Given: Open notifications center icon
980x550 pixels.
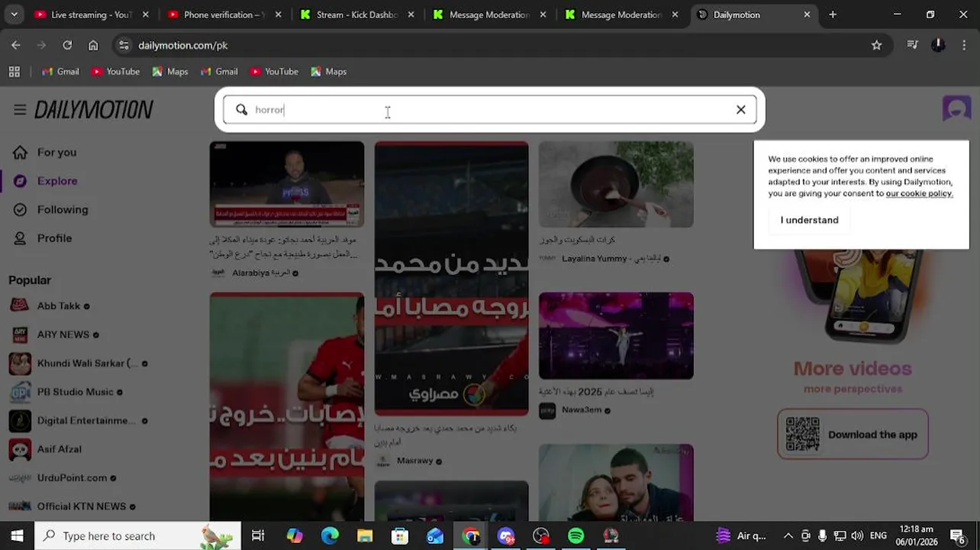Looking at the screenshot, I should (x=958, y=535).
